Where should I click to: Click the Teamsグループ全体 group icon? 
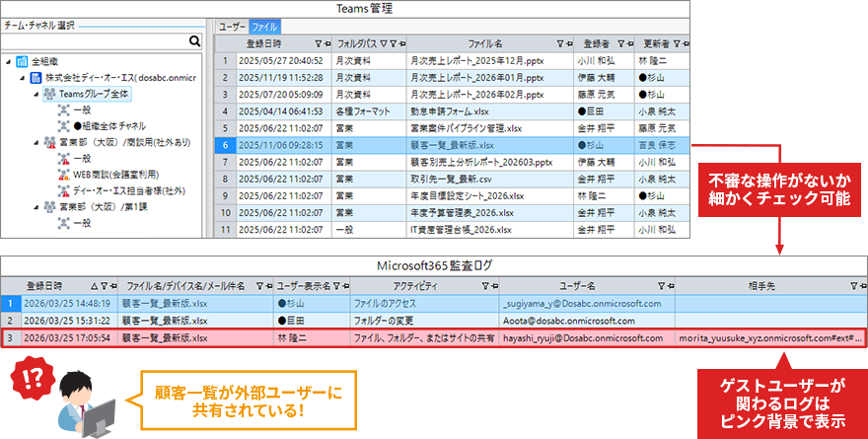[x=49, y=94]
